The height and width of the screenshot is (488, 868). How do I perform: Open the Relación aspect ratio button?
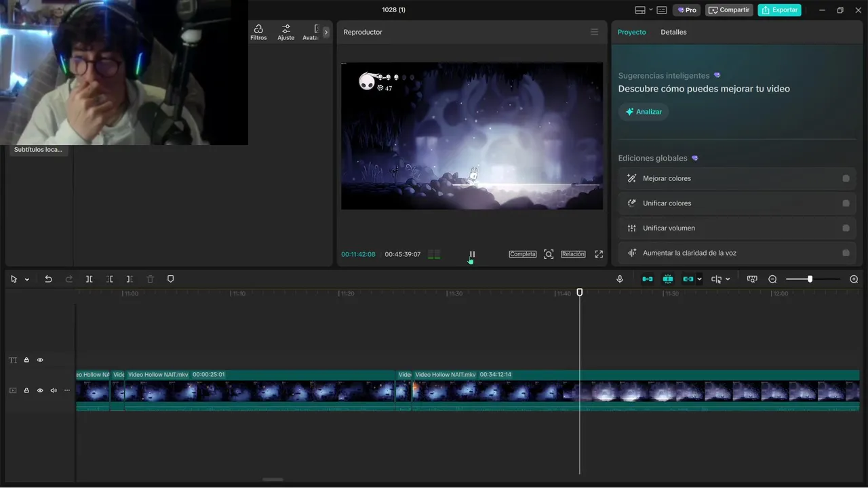coord(573,254)
